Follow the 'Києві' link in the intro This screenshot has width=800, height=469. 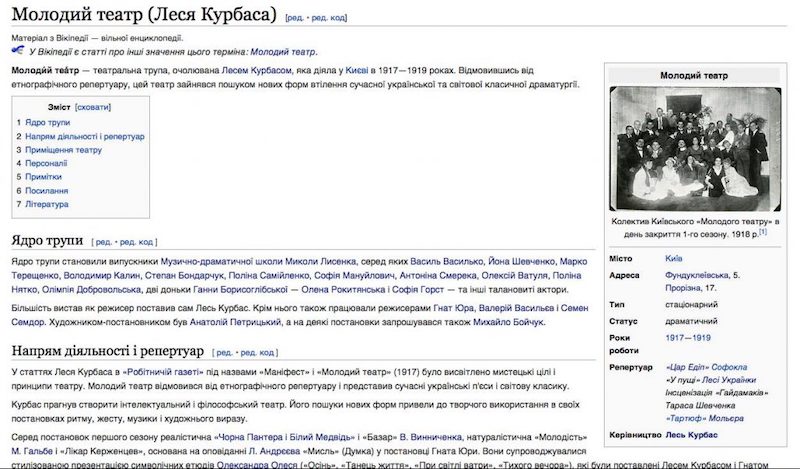(357, 70)
